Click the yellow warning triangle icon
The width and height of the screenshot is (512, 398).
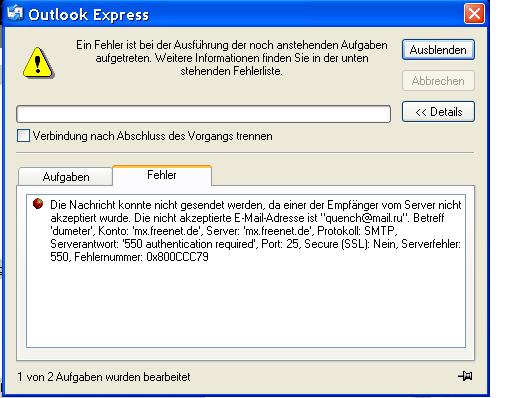point(38,63)
